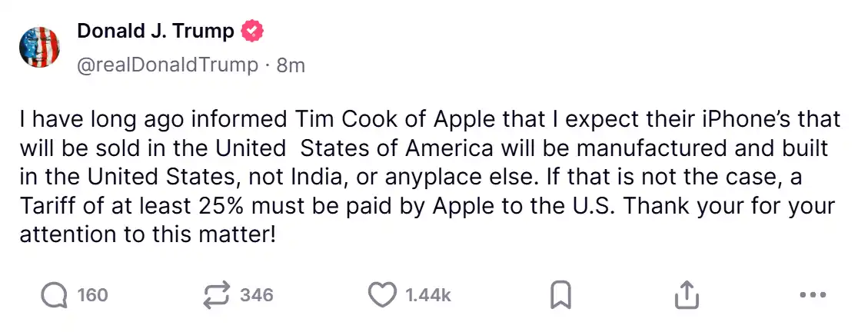Open the three-dot more options menu

[x=812, y=294]
